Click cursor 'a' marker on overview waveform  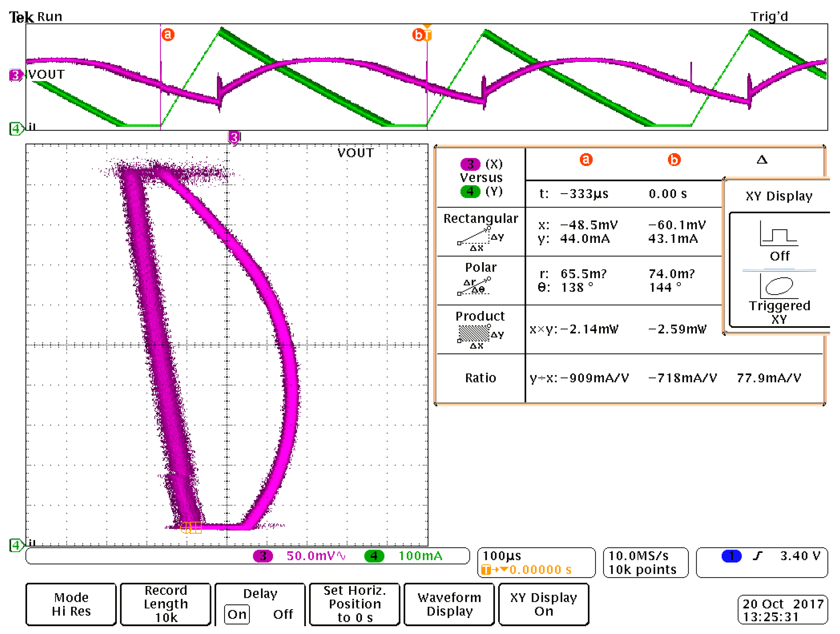(168, 35)
